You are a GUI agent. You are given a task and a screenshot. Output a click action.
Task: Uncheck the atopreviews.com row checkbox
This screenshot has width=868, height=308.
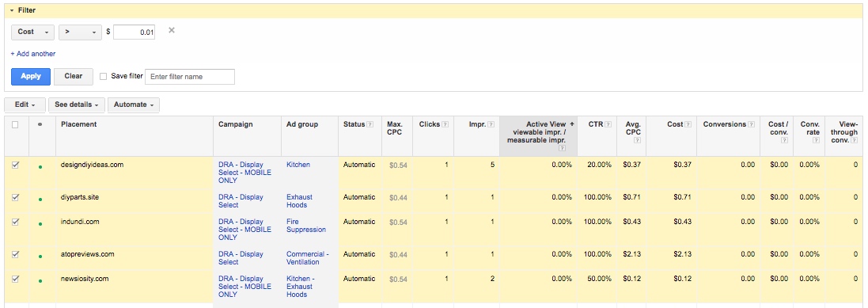pyautogui.click(x=16, y=254)
